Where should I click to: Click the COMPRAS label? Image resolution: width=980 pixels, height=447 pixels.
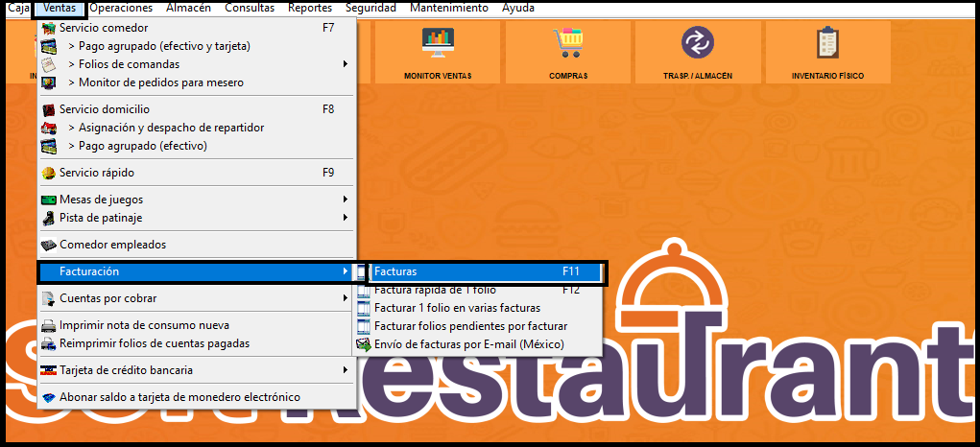click(568, 76)
